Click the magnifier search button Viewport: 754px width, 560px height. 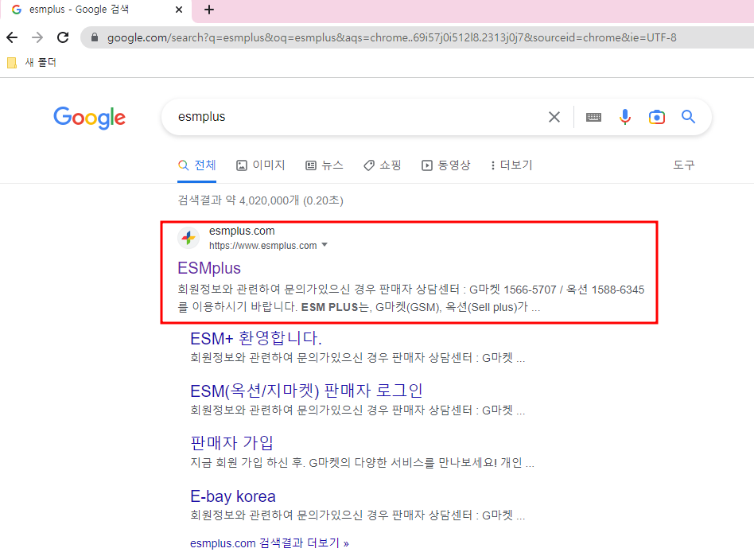coord(688,116)
